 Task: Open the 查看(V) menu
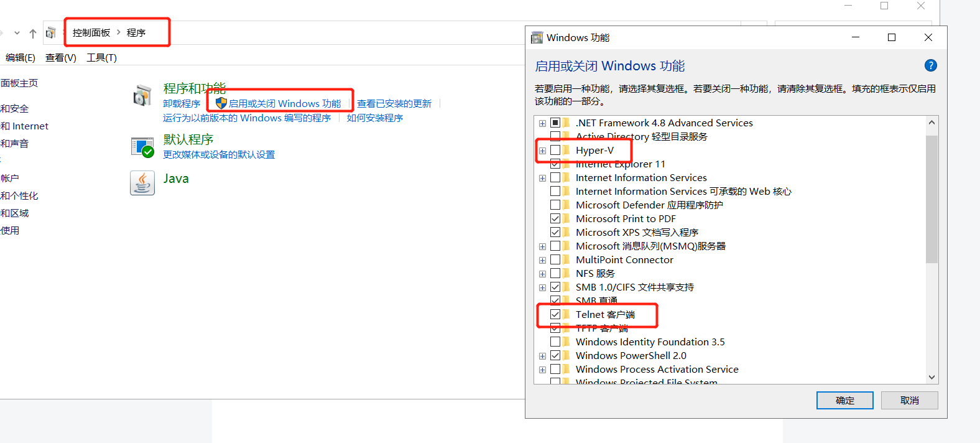(61, 57)
